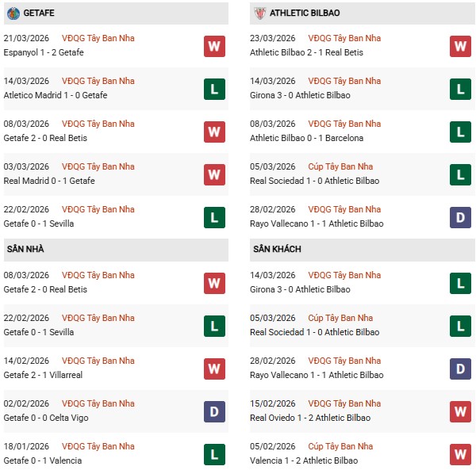Screen dimensions: 476x470
Task: Click the L badge for Getafe 0 - 1 Valencia
Action: [x=214, y=454]
